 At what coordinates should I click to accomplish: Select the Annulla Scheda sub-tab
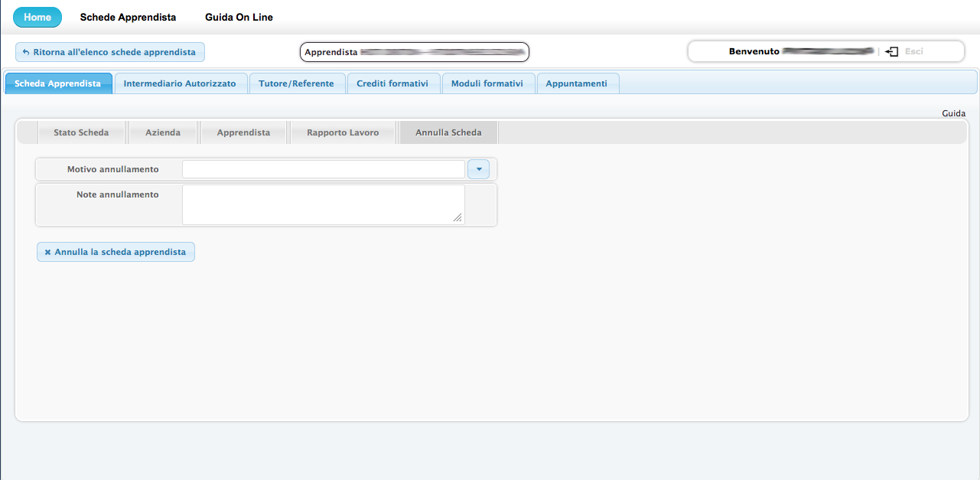coord(448,132)
